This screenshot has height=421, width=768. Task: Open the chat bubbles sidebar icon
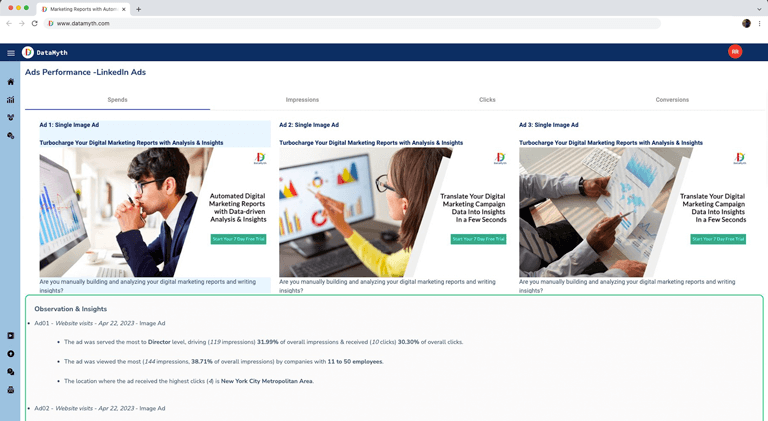point(10,372)
